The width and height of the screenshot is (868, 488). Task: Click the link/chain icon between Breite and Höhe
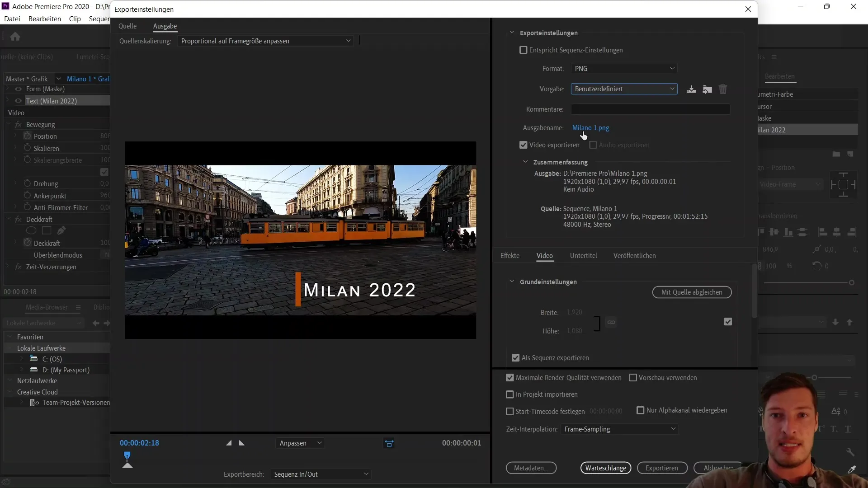611,322
